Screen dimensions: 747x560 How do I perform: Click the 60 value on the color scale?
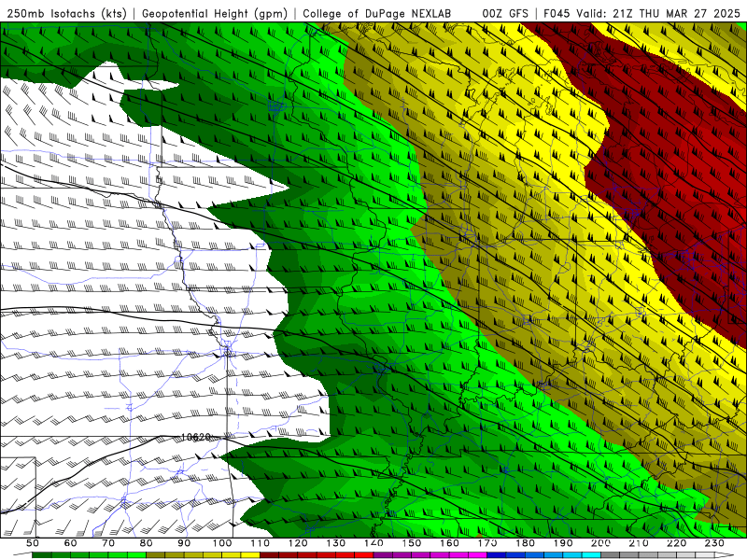coord(70,543)
